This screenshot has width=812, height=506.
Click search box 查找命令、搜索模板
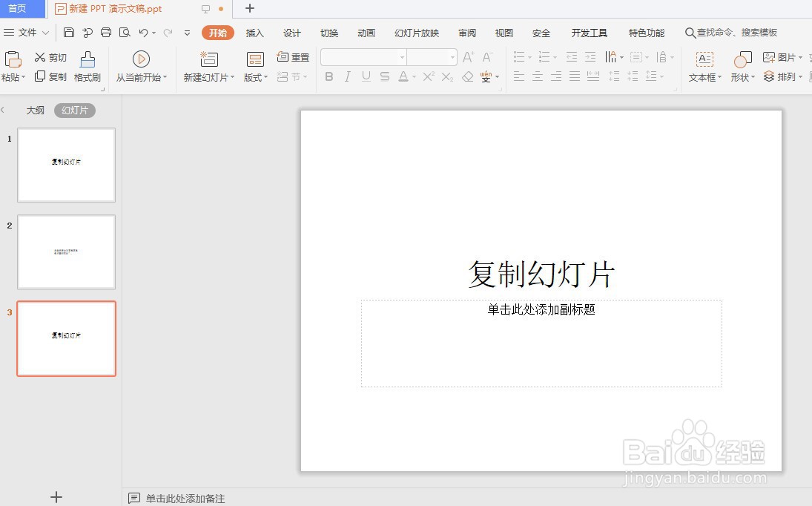point(731,33)
